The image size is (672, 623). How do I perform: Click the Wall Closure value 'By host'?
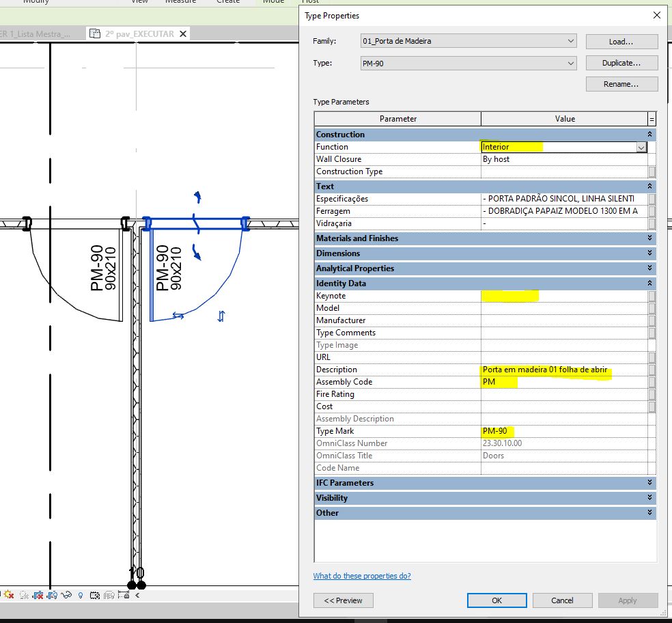click(x=496, y=159)
